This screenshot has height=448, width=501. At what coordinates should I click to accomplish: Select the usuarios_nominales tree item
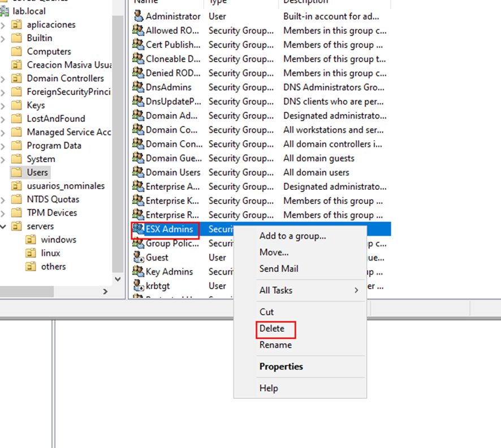[x=65, y=186]
